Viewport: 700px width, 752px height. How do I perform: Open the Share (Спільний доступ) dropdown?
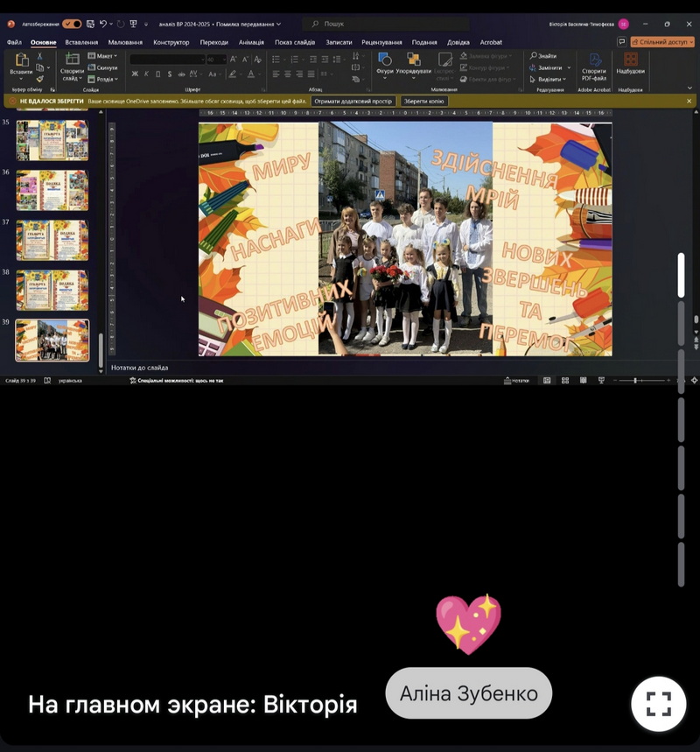662,41
